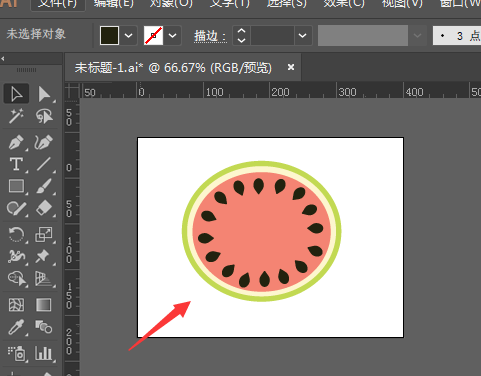Select the Scale tool
481x376 pixels.
pos(44,234)
